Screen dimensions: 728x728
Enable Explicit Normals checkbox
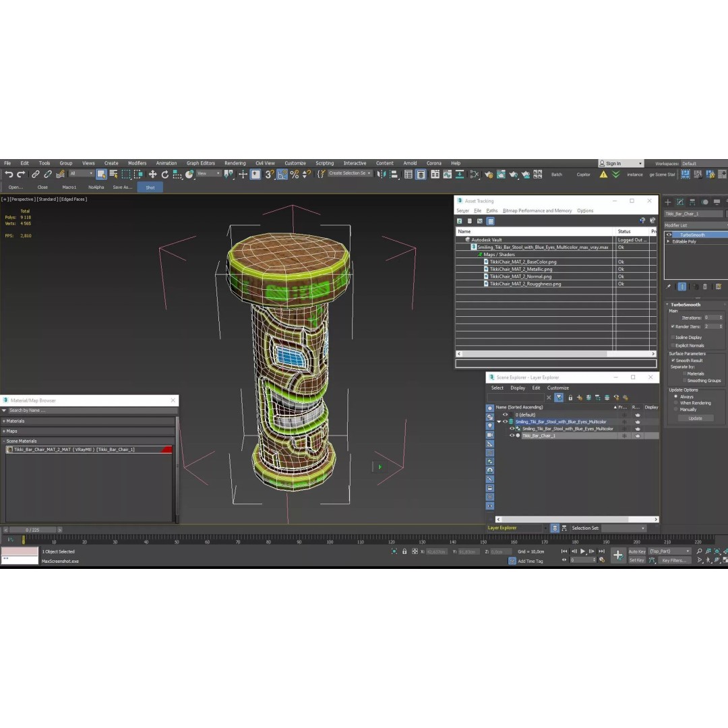672,345
